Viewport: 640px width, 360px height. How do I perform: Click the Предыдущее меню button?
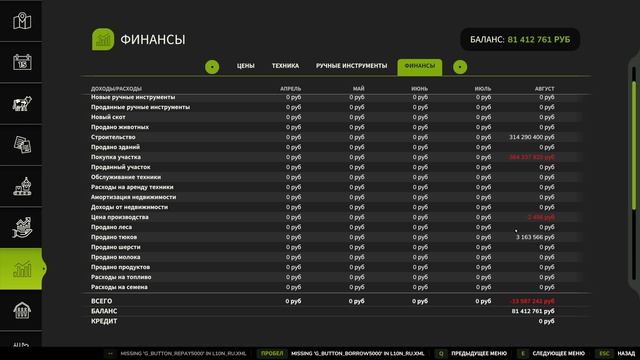point(471,353)
